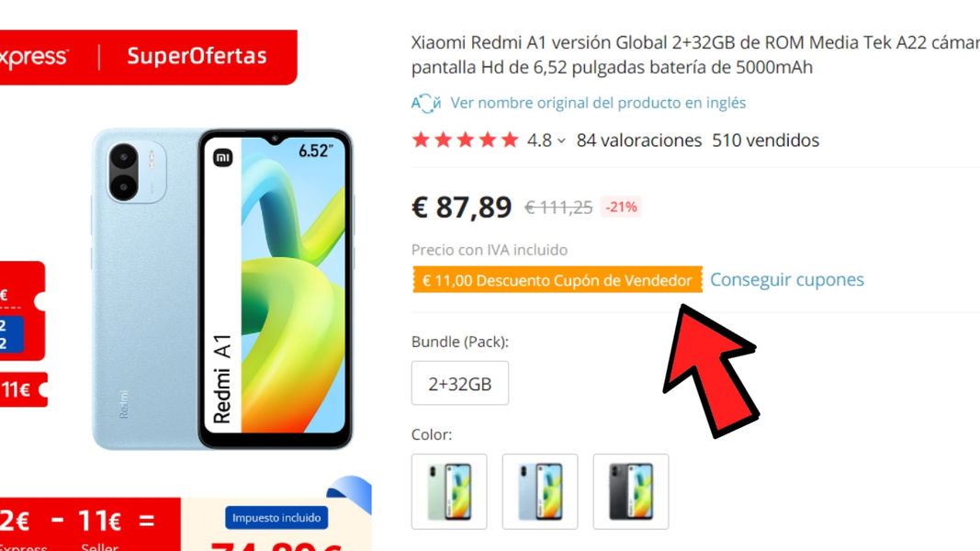Choose the light blue phone color swatch
Image resolution: width=980 pixels, height=551 pixels.
[x=540, y=491]
